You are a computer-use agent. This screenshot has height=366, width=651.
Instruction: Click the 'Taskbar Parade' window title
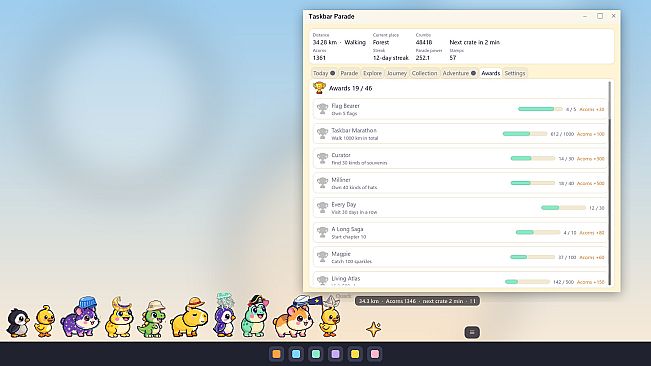coord(331,17)
